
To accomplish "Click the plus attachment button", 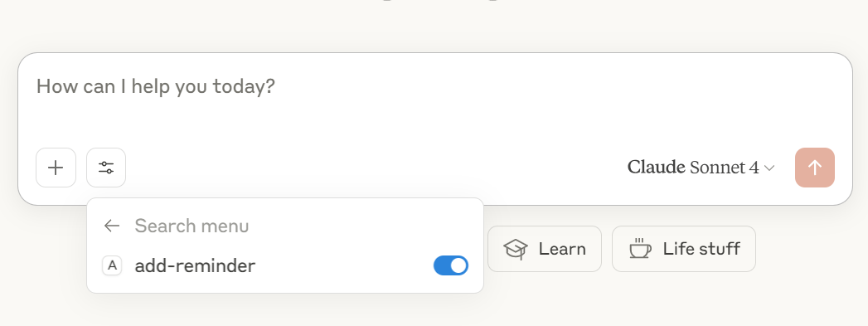I will pos(56,168).
